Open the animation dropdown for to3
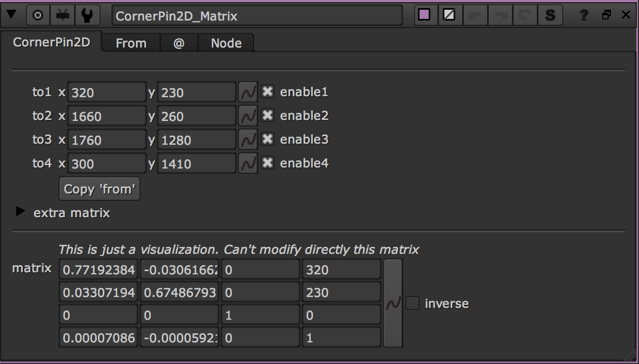This screenshot has height=364, width=639. (x=248, y=139)
